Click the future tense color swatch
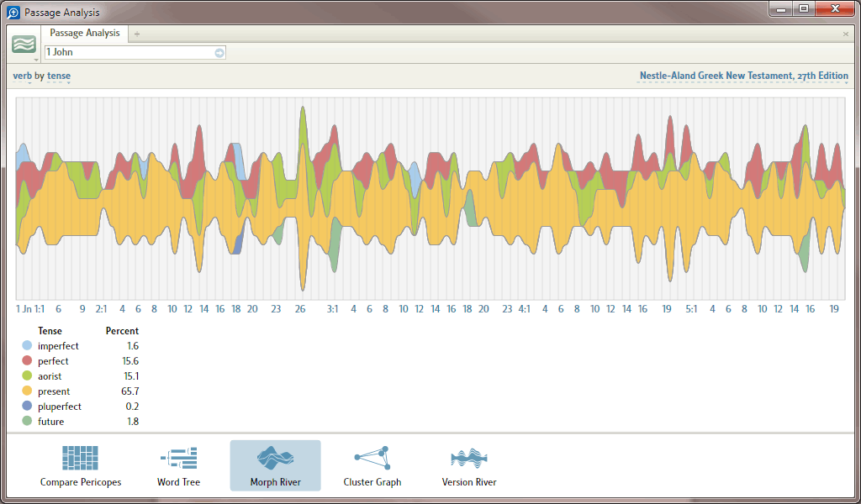 click(27, 421)
